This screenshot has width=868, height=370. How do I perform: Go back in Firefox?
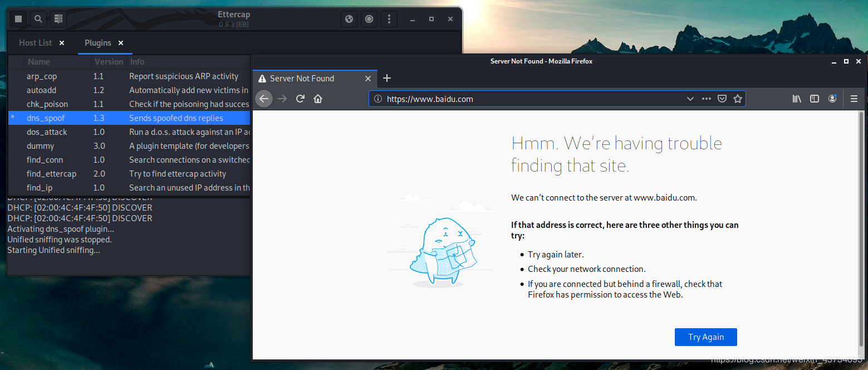[264, 99]
